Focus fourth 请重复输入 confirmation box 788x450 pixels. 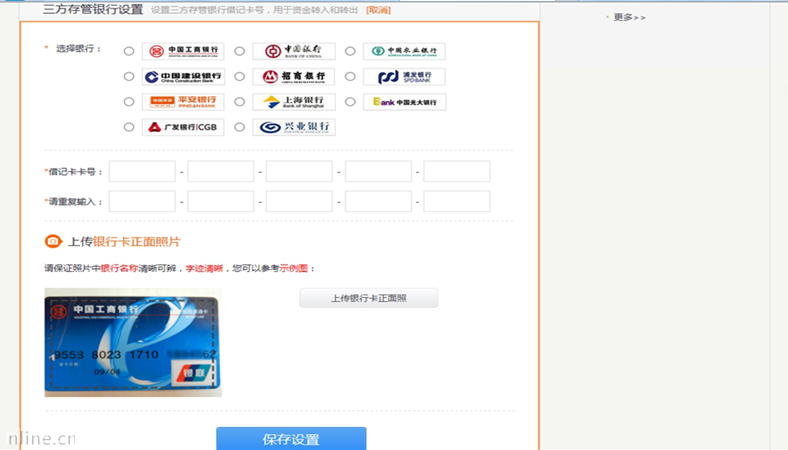378,201
